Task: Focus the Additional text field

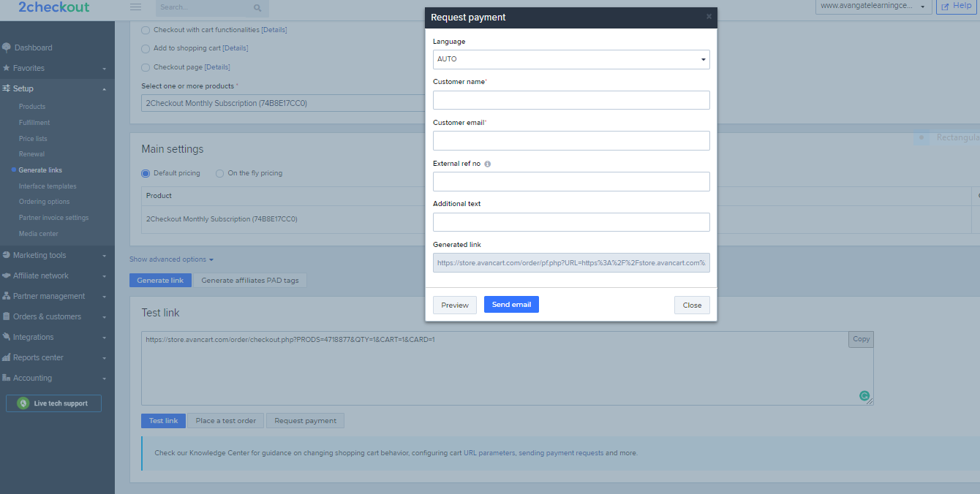Action: tap(571, 222)
